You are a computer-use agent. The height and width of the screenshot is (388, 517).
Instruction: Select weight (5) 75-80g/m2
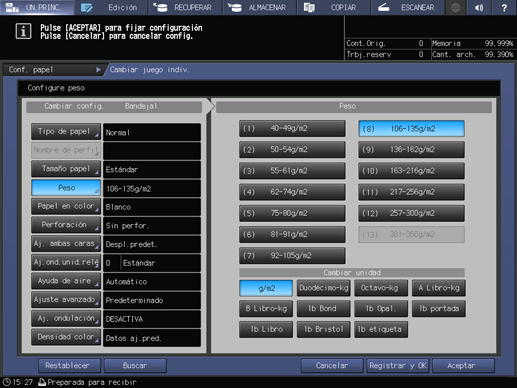tap(292, 213)
